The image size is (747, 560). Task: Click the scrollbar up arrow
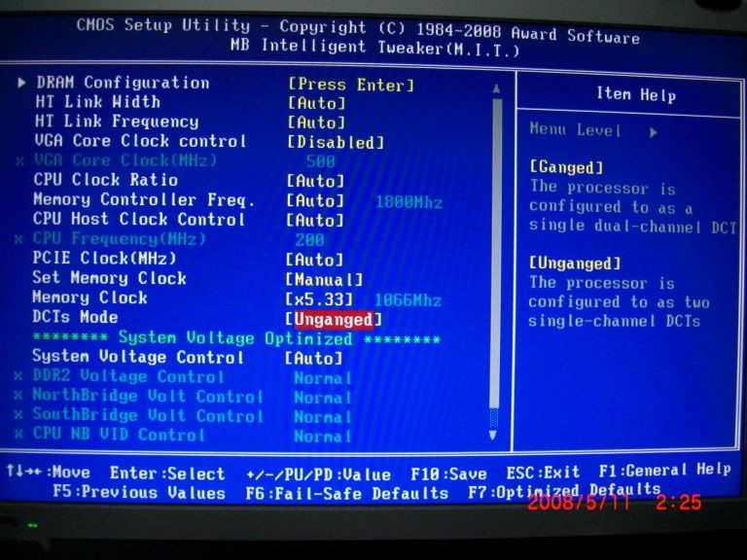point(496,88)
